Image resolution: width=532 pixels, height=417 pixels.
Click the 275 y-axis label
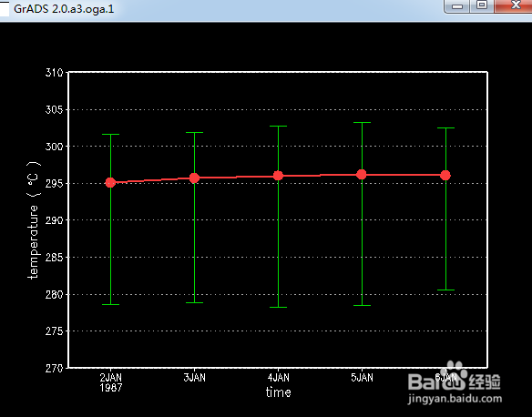[x=55, y=331]
